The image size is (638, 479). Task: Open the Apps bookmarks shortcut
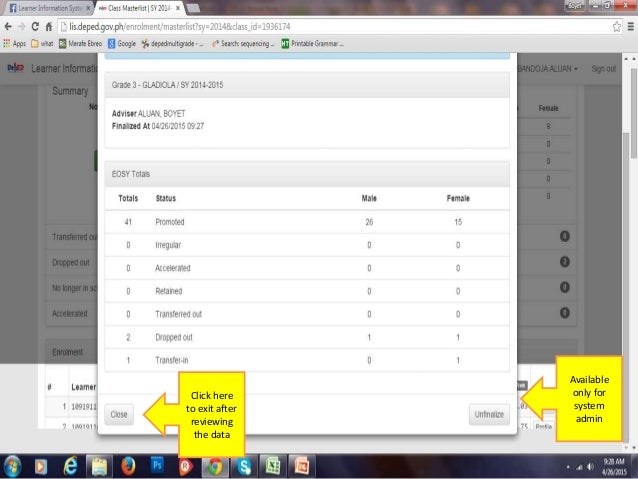pos(15,44)
